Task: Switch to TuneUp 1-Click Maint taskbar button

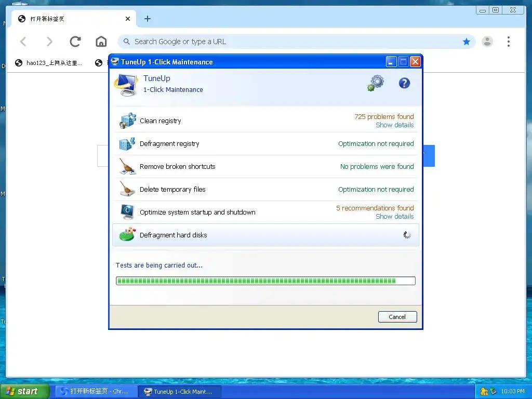Action: click(x=180, y=392)
